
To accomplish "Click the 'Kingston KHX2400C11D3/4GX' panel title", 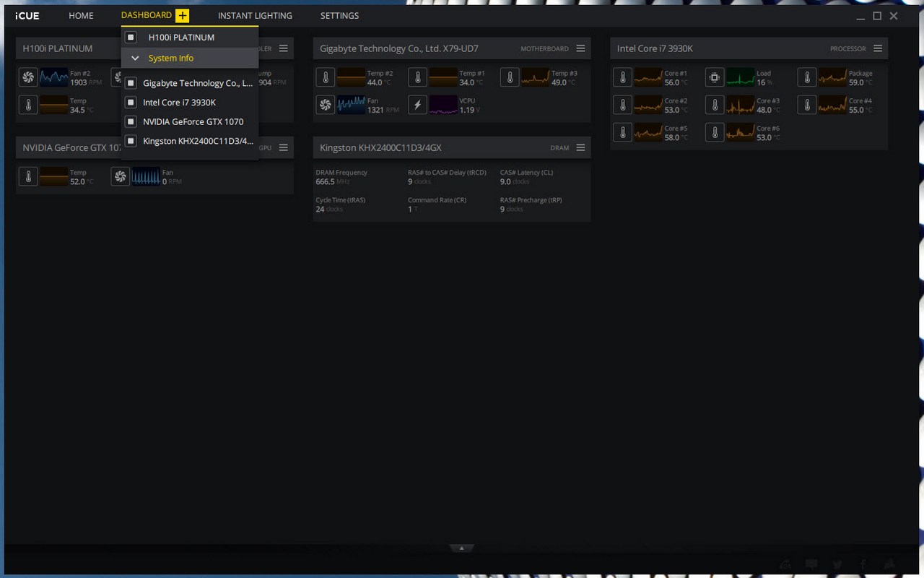I will tap(380, 147).
